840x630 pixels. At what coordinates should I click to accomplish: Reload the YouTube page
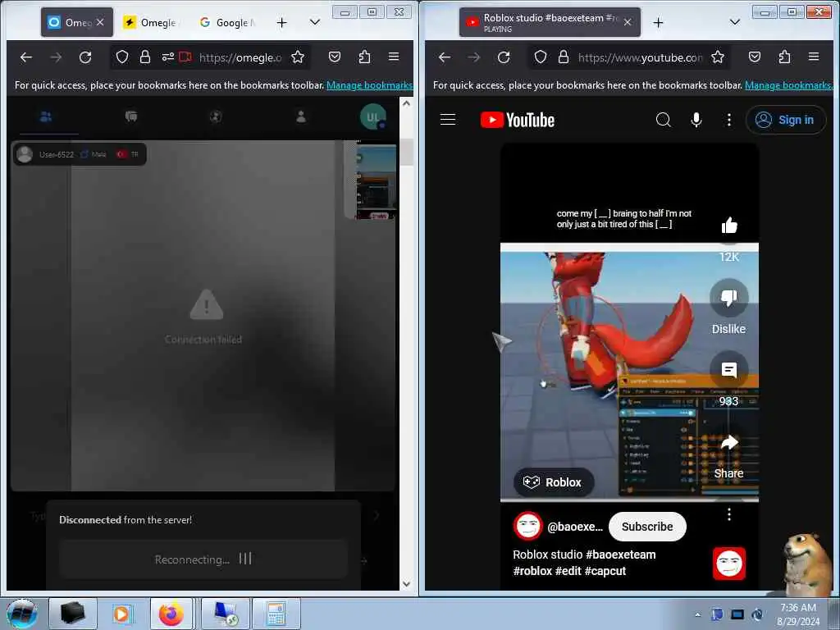504,57
